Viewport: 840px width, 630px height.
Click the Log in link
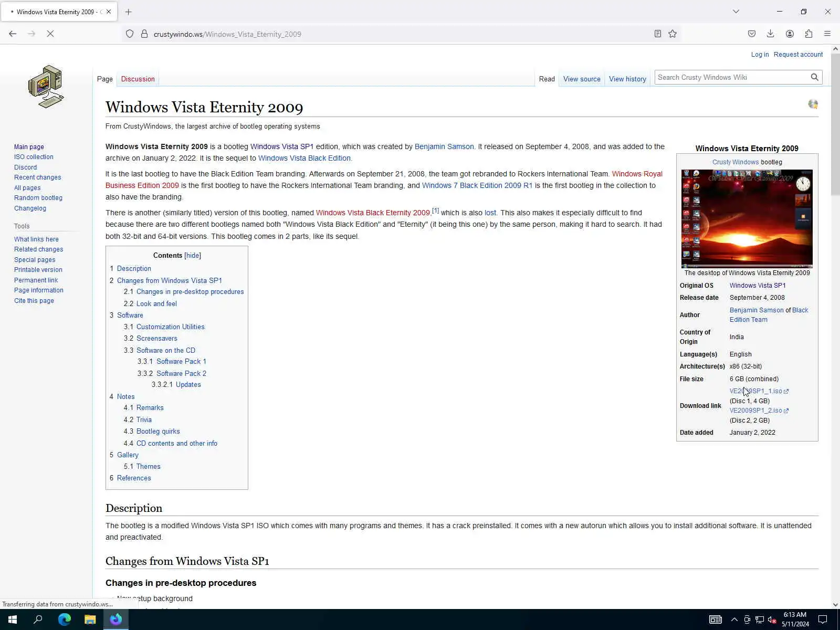tap(760, 54)
